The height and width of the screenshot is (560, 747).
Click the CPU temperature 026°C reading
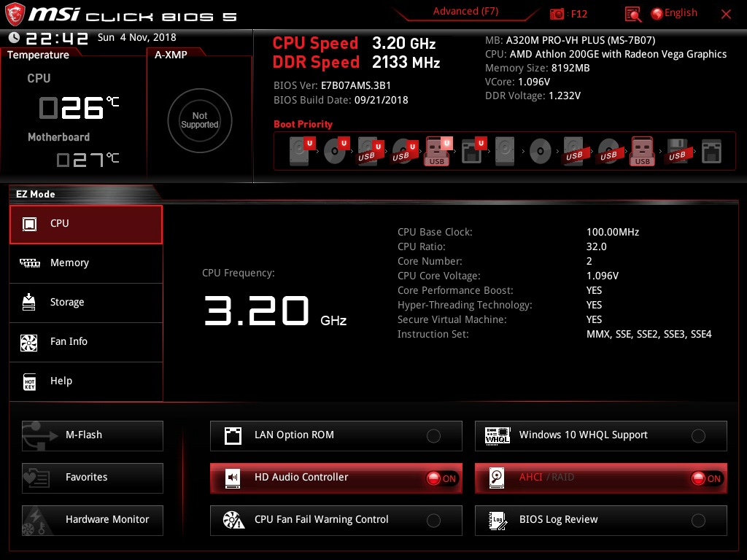tap(79, 108)
